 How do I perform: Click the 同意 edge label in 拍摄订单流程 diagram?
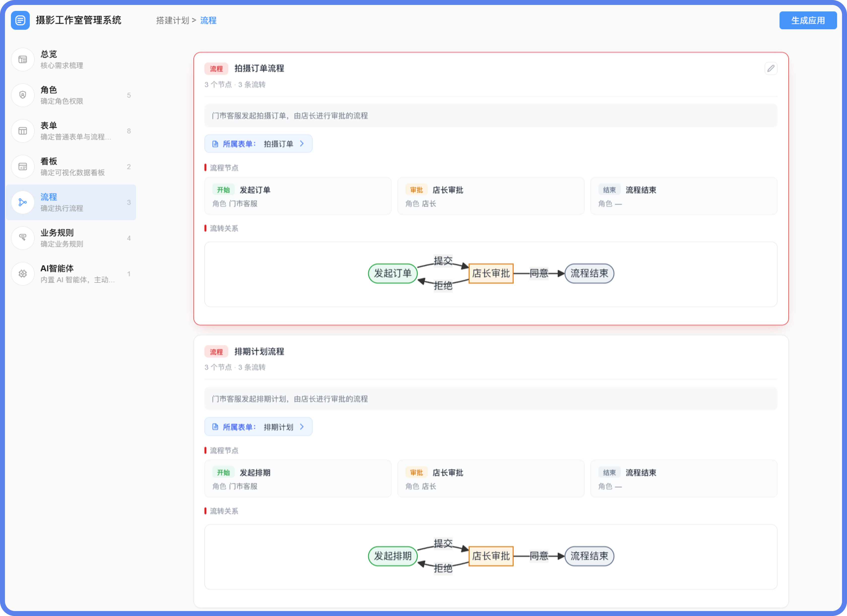[539, 273]
